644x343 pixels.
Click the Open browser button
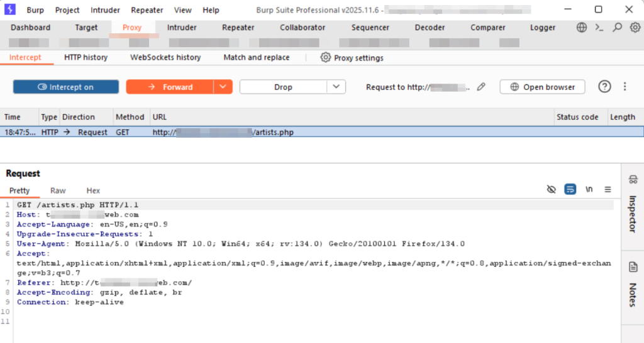coord(542,87)
